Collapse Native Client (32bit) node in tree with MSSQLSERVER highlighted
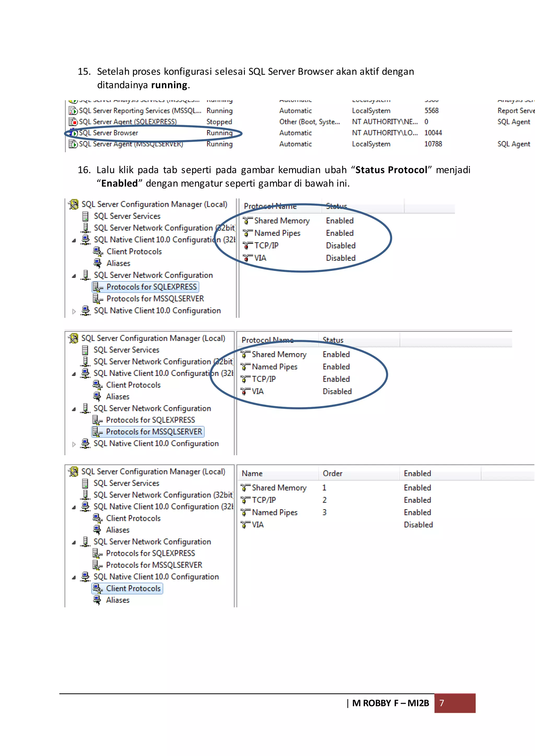 74,374
